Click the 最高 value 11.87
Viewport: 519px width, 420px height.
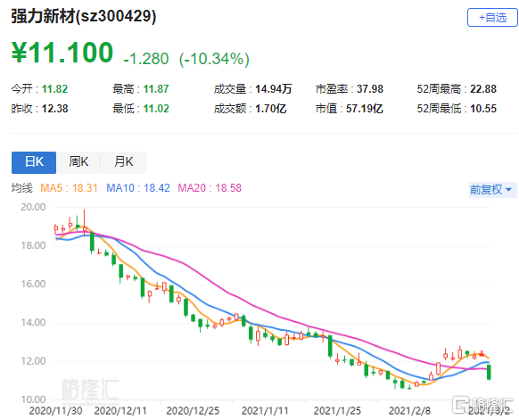[x=156, y=89]
